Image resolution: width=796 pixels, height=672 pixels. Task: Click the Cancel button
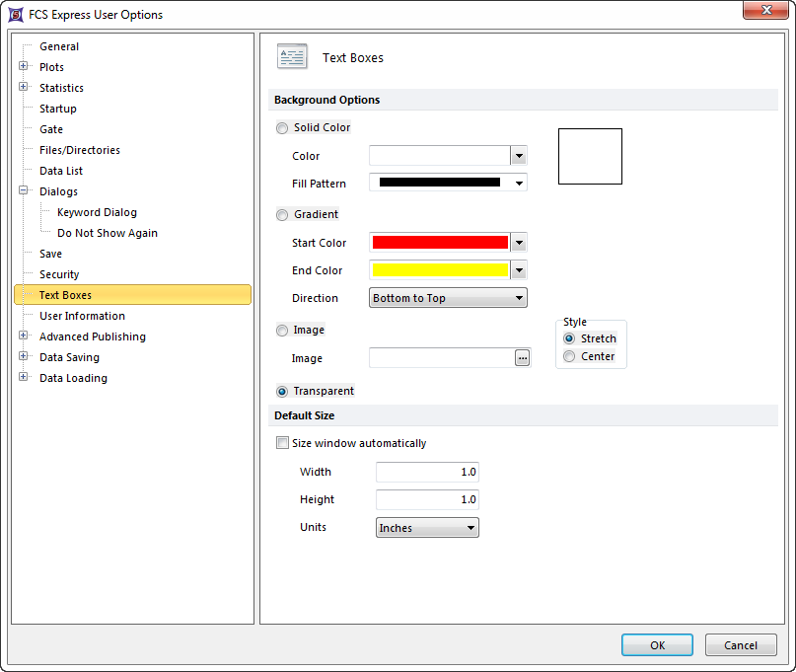click(x=741, y=645)
